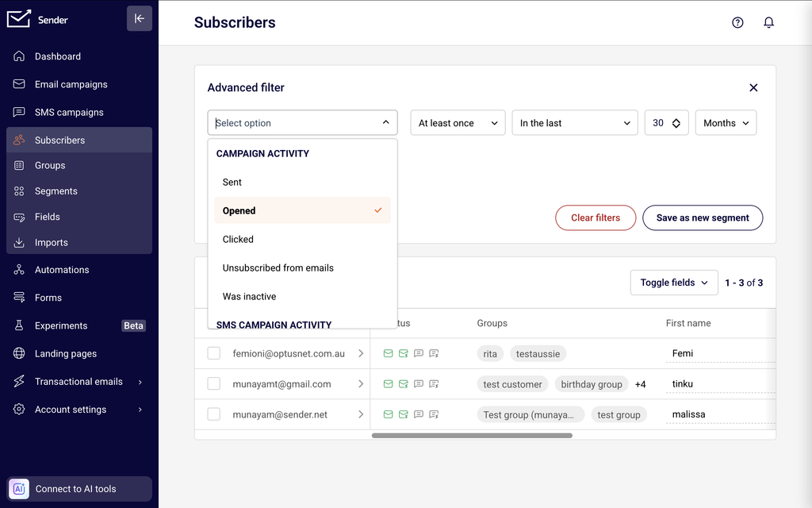The image size is (812, 508).
Task: Click the birthday group tag
Action: (592, 384)
